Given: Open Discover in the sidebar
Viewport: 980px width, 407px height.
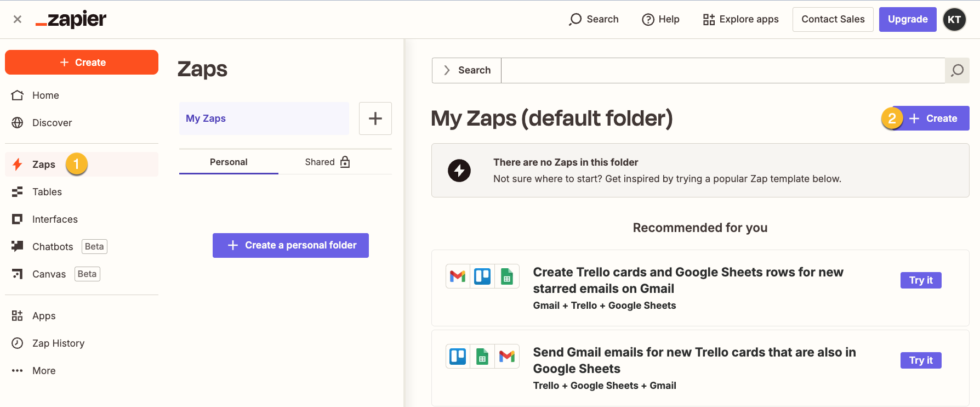Looking at the screenshot, I should [82, 123].
